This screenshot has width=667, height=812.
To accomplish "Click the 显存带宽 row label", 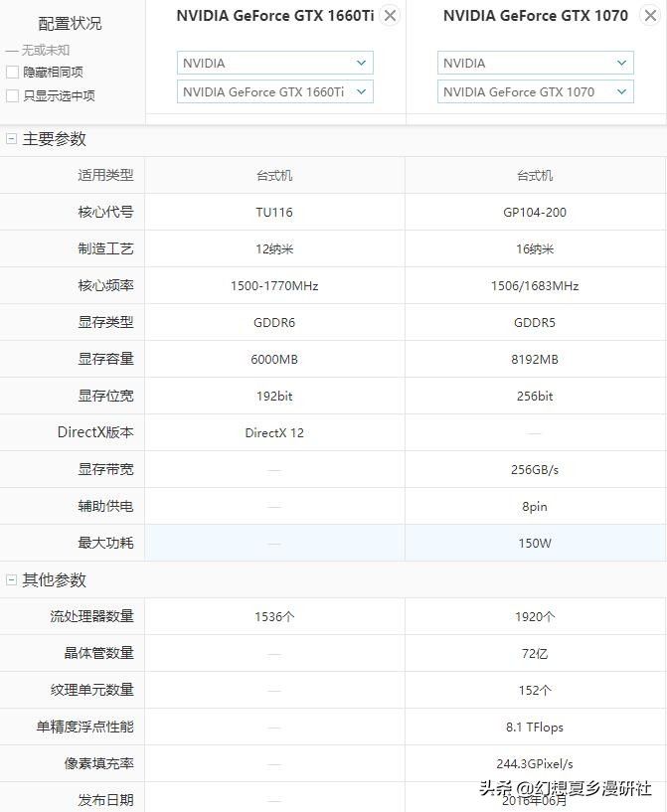I will [105, 469].
